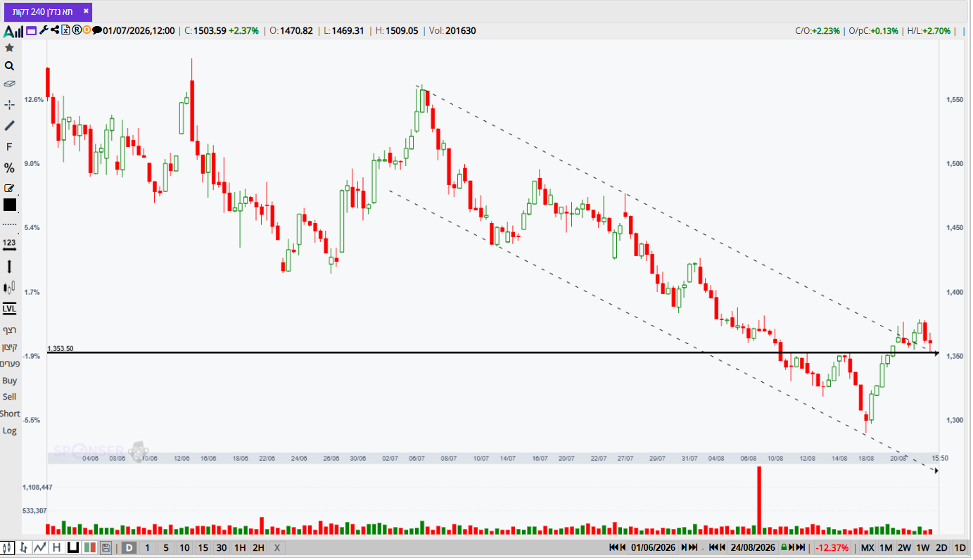
Task: Click the signal bars logo icon
Action: tap(13, 31)
